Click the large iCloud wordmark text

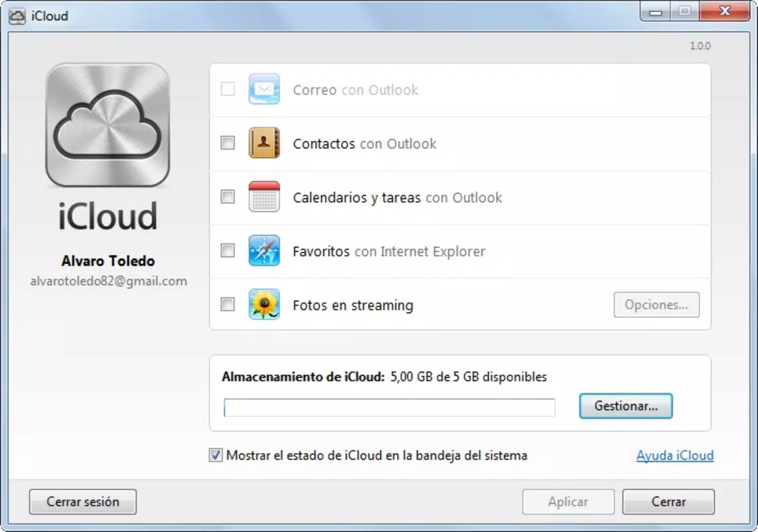pos(108,216)
